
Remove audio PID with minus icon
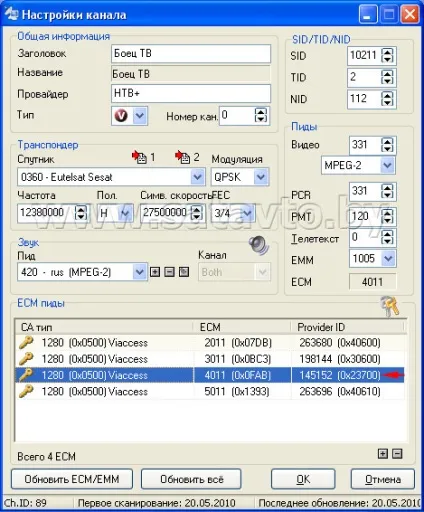click(169, 272)
